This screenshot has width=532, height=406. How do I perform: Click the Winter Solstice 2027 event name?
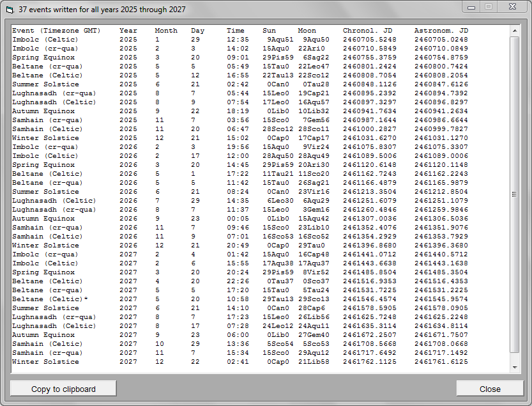45,362
